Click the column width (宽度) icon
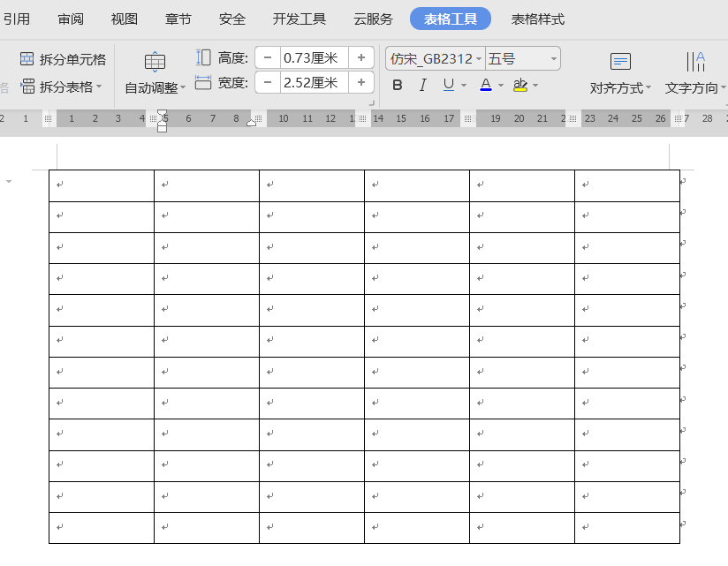Screen dimensions: 728x566 click(x=203, y=83)
